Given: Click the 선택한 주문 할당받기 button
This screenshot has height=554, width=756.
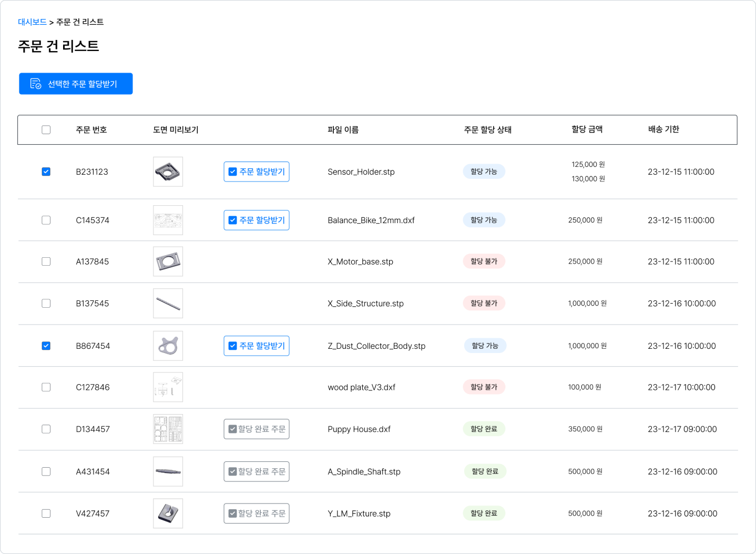Looking at the screenshot, I should [76, 84].
